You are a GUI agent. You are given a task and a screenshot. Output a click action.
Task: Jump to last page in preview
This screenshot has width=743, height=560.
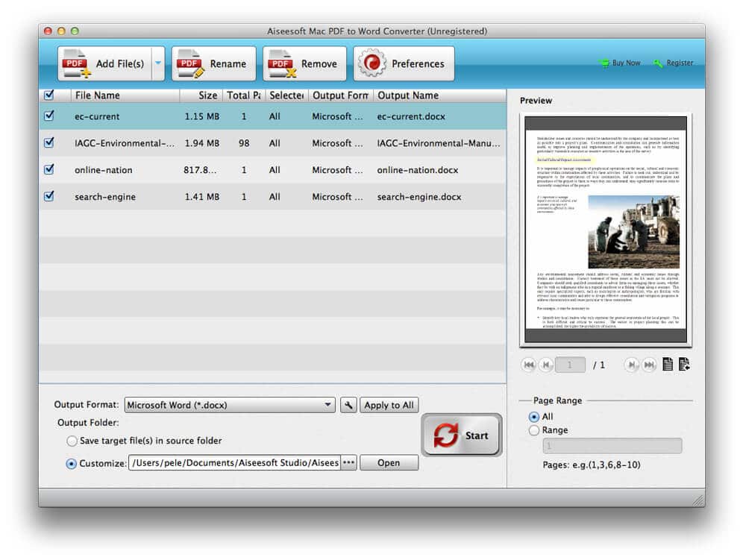pyautogui.click(x=649, y=365)
